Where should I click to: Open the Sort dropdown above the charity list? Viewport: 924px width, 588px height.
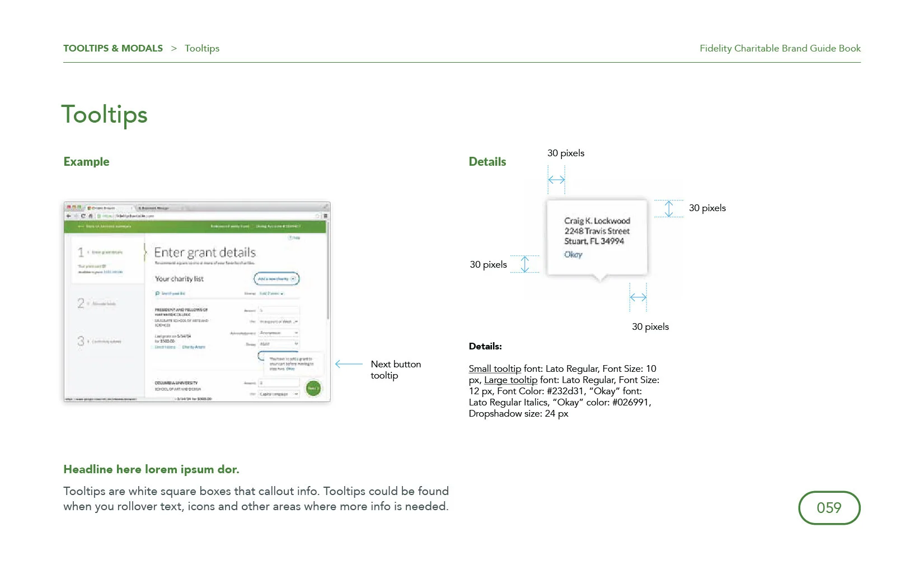(x=271, y=293)
